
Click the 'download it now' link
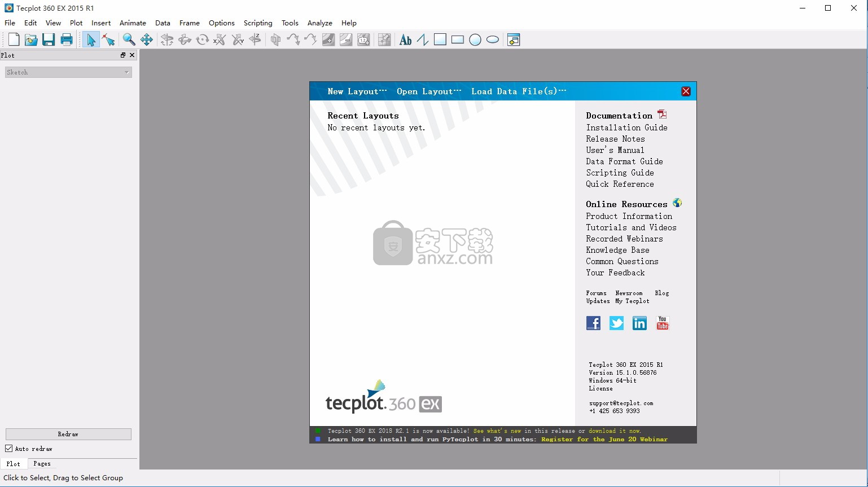(x=615, y=431)
